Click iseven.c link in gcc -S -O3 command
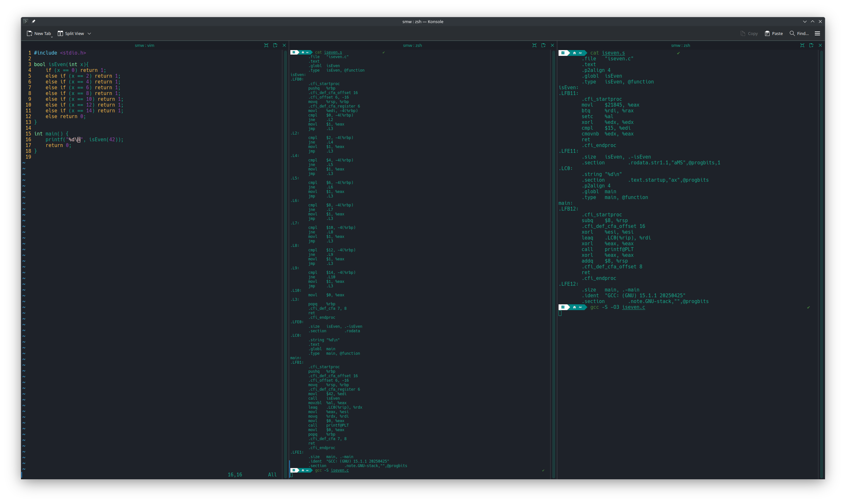 (x=633, y=307)
